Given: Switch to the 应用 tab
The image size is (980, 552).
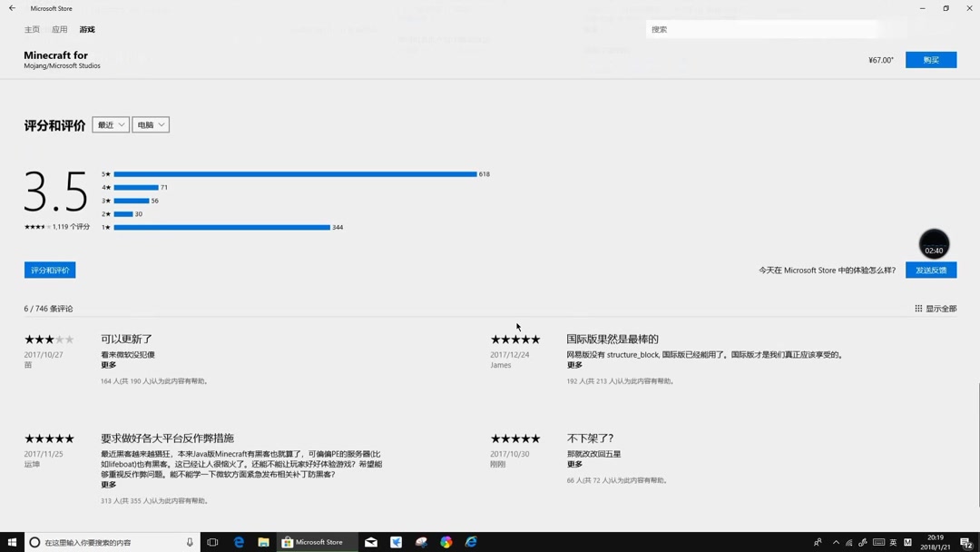Looking at the screenshot, I should point(58,29).
